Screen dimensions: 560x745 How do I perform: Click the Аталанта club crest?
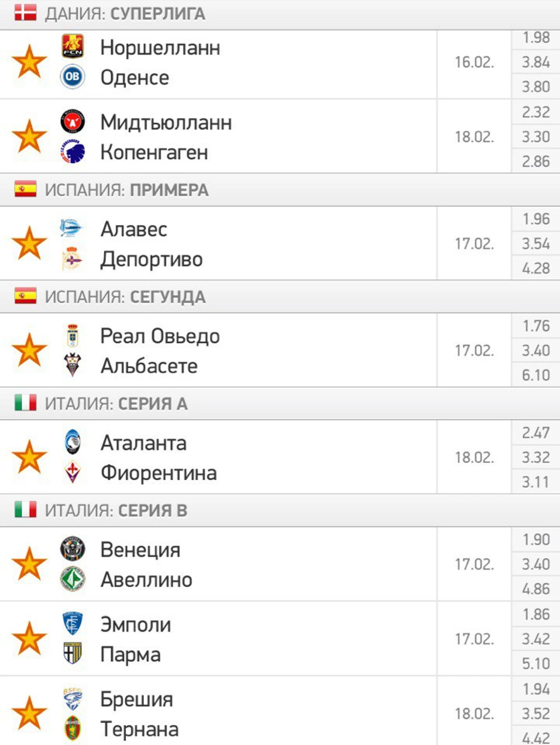click(x=72, y=442)
